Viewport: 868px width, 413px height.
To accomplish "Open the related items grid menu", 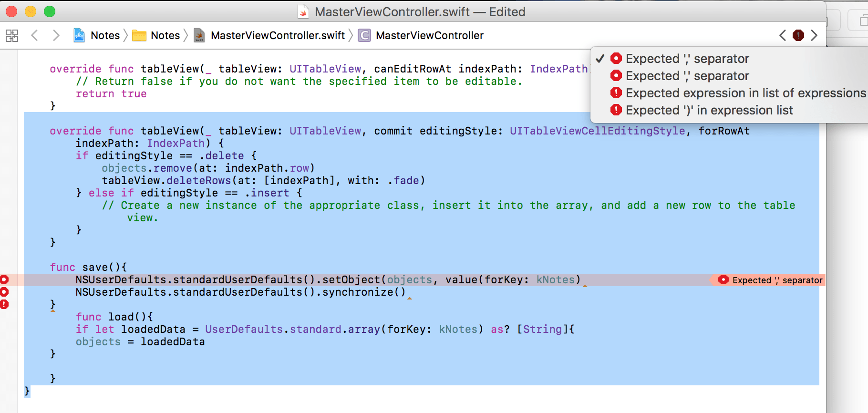I will (x=12, y=35).
